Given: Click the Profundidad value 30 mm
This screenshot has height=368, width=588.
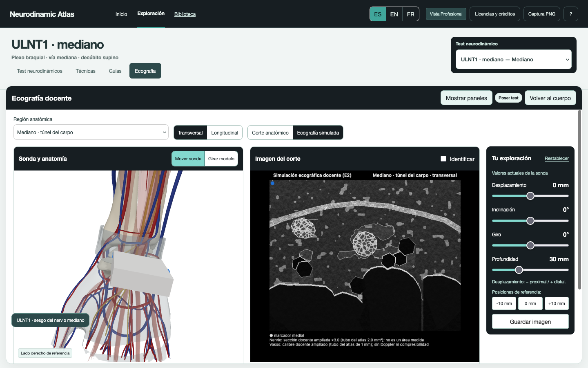Looking at the screenshot, I should click(x=559, y=259).
